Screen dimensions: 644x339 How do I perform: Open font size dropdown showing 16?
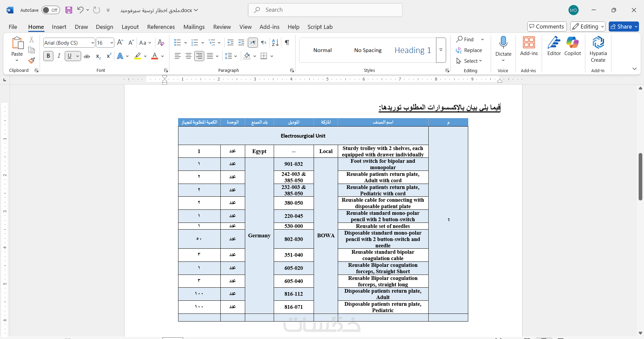(112, 43)
